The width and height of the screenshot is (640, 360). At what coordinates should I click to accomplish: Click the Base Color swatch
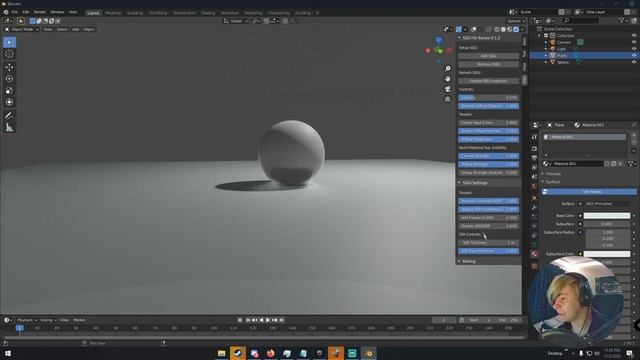tap(607, 216)
